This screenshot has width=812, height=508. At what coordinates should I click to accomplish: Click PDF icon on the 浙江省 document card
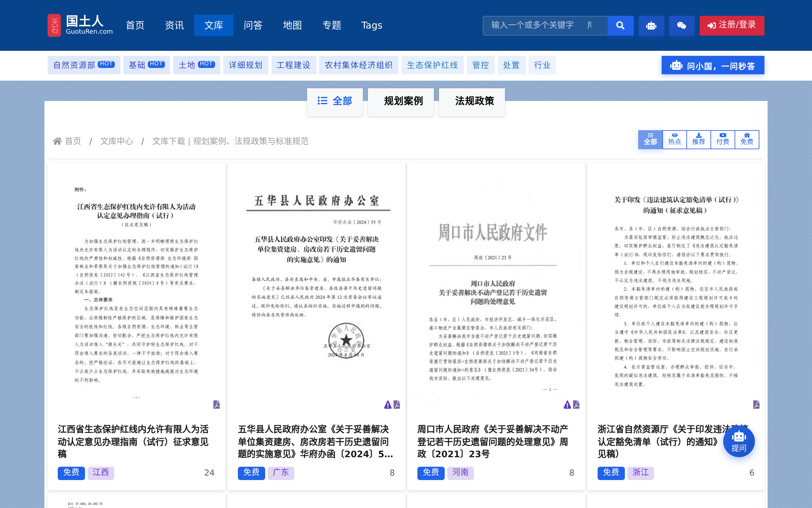coord(756,404)
